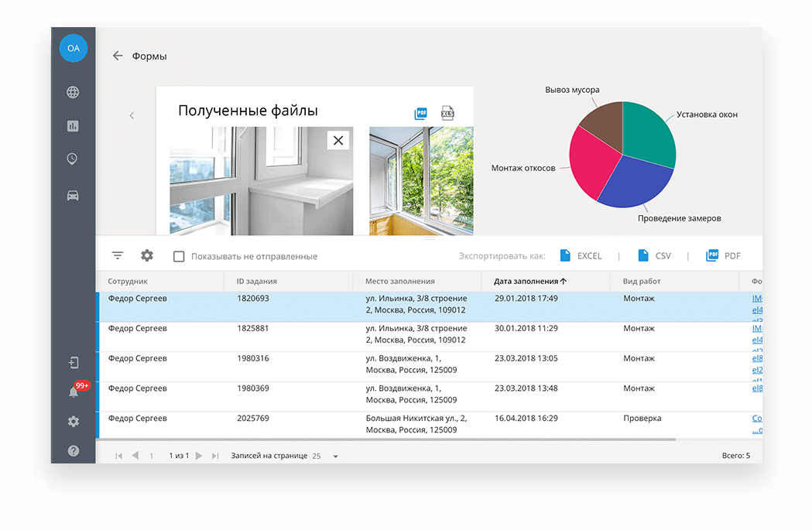Open table column settings gear
The height and width of the screenshot is (530, 812).
point(147,255)
